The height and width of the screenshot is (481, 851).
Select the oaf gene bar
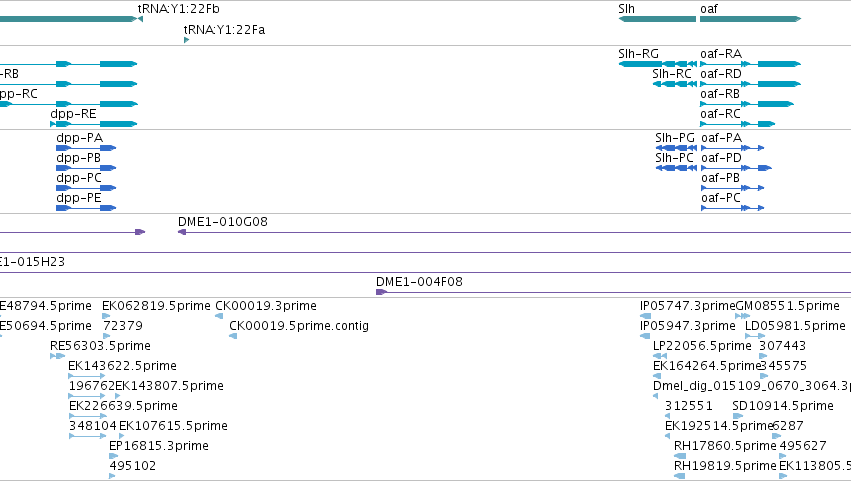point(751,19)
